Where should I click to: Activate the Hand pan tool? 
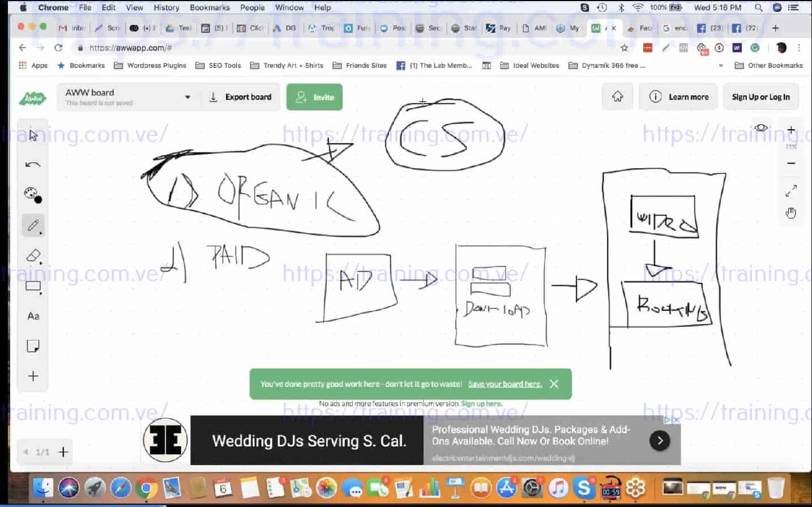click(790, 213)
